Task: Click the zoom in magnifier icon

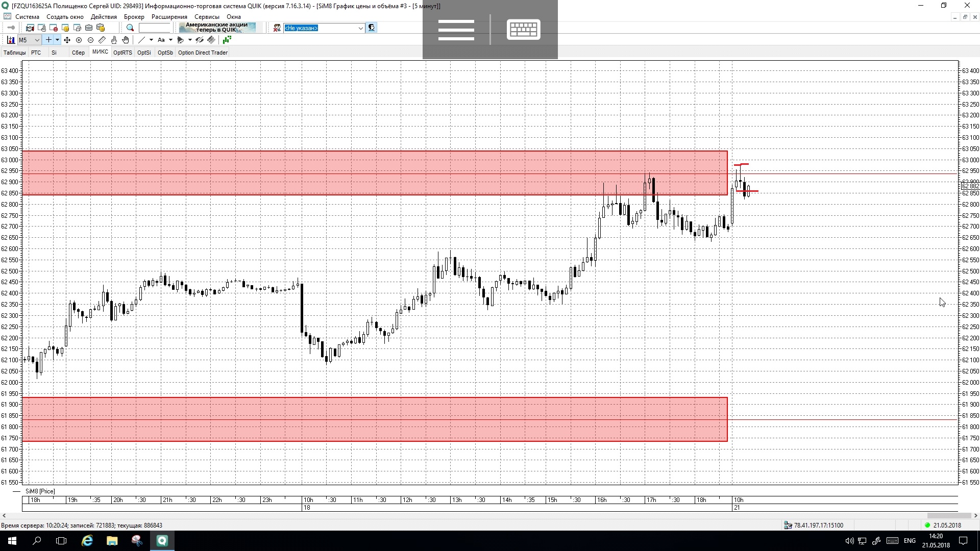Action: click(x=79, y=40)
